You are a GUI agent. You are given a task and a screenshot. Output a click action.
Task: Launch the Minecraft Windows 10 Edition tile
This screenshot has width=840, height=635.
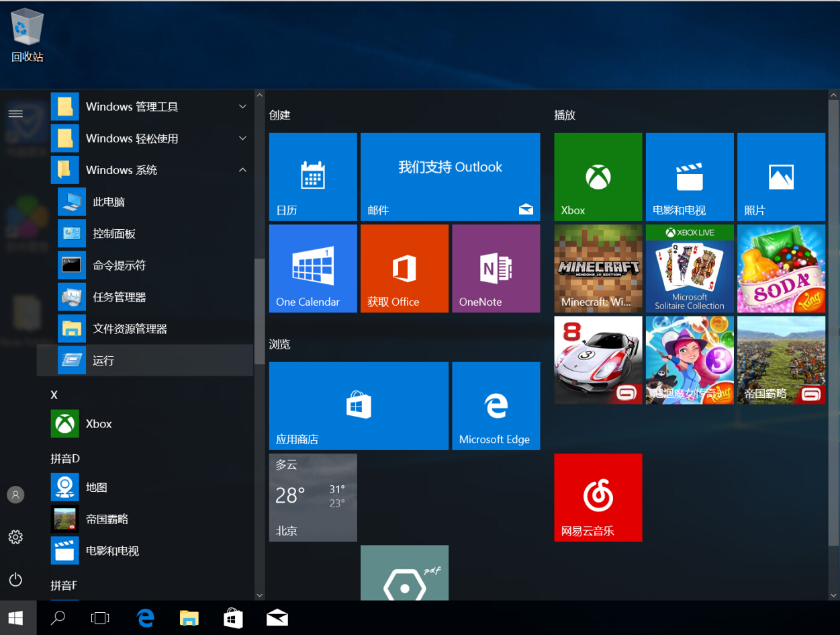pyautogui.click(x=598, y=268)
